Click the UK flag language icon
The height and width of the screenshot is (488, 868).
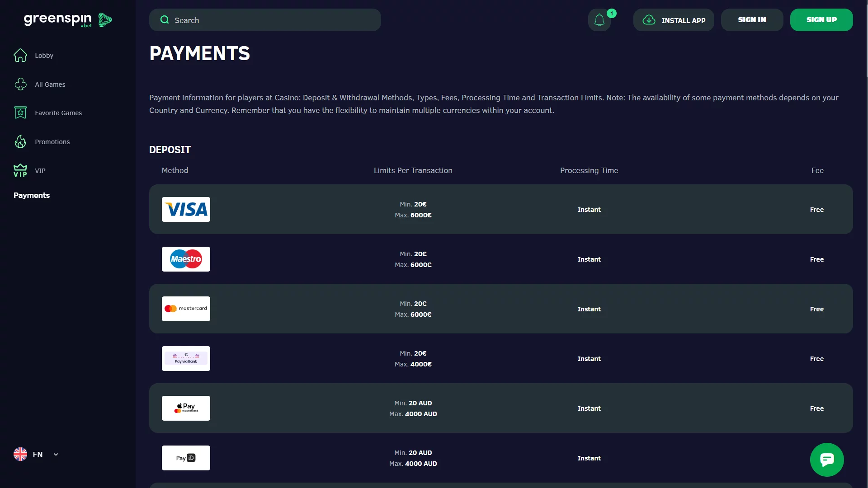tap(20, 454)
